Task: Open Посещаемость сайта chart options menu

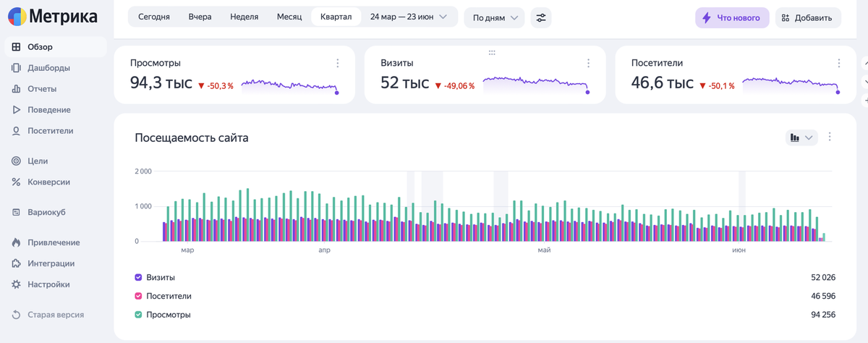Action: pos(830,137)
